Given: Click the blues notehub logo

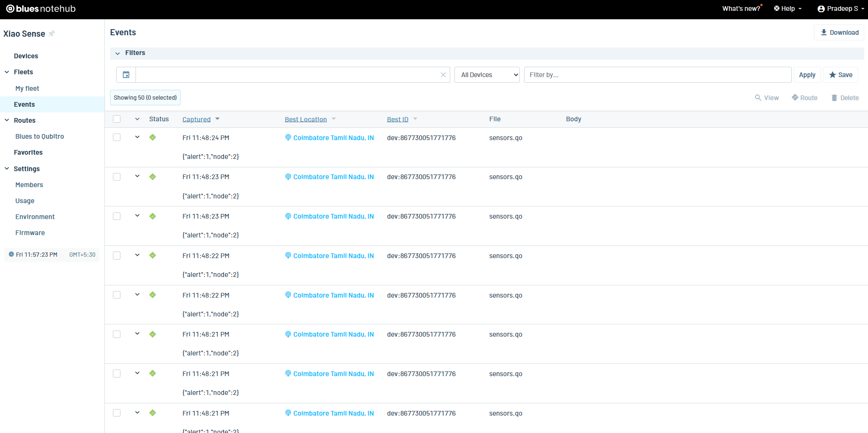Looking at the screenshot, I should coord(41,8).
